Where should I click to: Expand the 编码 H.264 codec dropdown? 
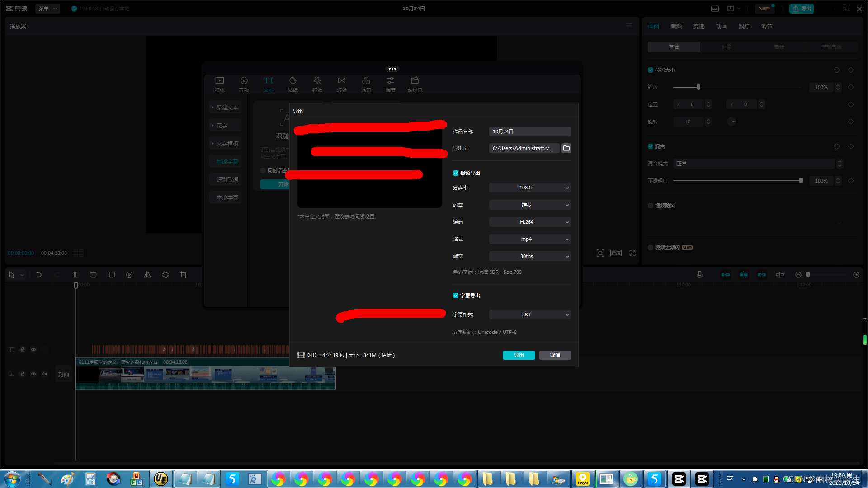(x=530, y=222)
